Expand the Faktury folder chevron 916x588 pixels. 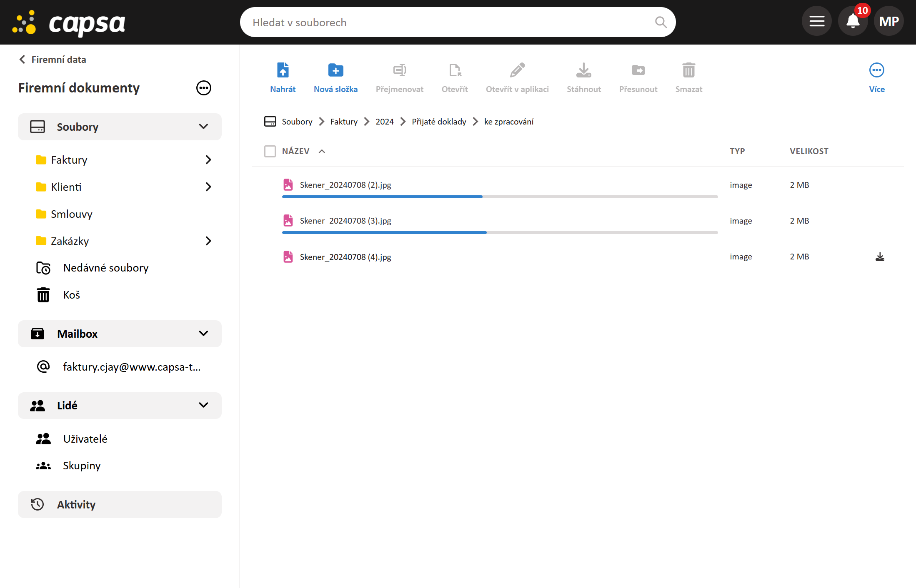[x=208, y=160]
